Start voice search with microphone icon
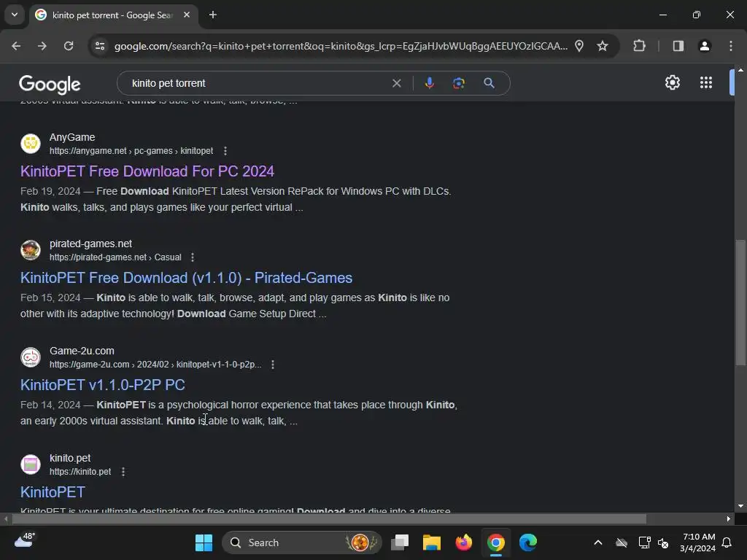The height and width of the screenshot is (560, 747). tap(429, 83)
